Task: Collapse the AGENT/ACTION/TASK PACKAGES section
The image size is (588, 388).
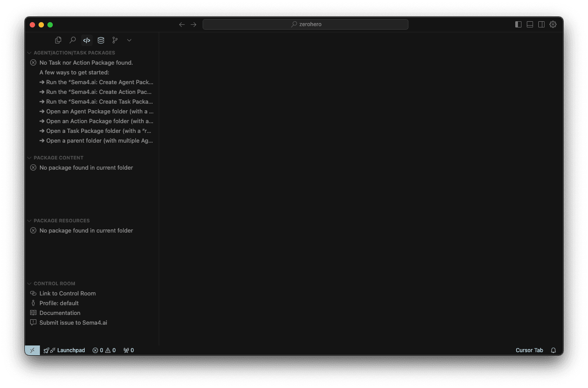Action: 29,52
